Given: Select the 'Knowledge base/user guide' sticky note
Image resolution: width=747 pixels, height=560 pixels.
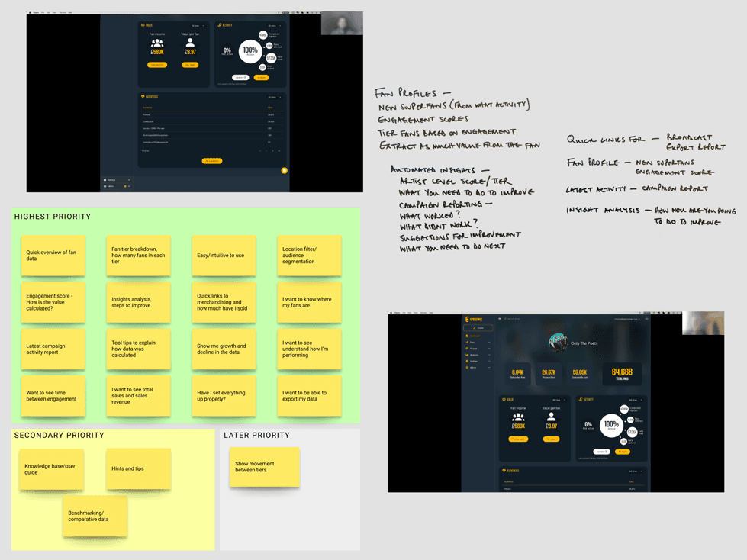Looking at the screenshot, I should [x=52, y=469].
